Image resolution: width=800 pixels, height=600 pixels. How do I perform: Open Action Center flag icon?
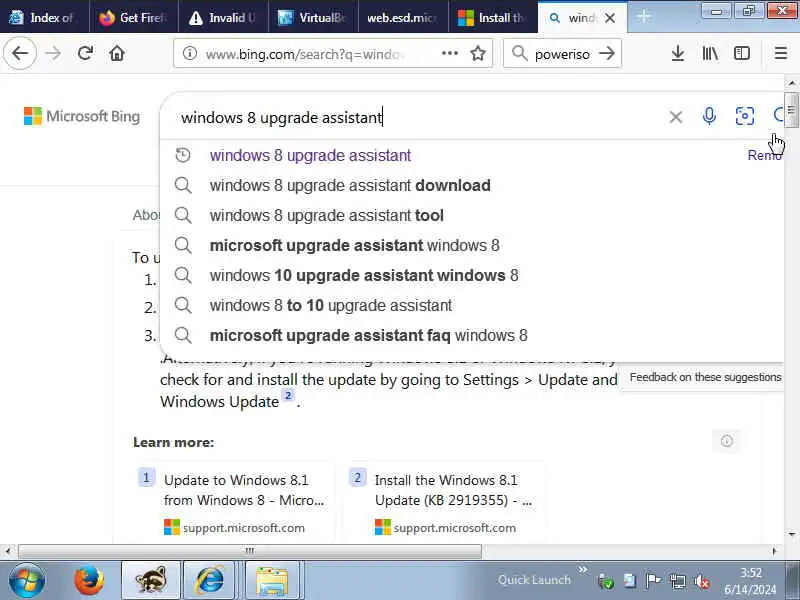coord(654,581)
